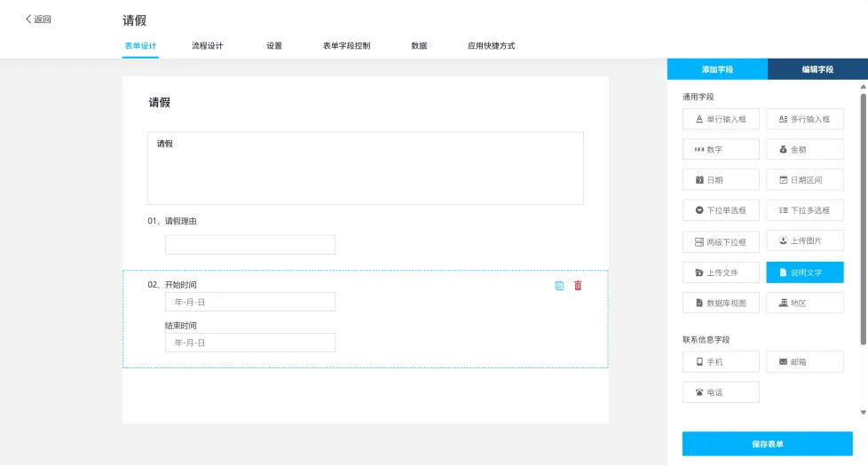Viewport: 868px width, 465px height.
Task: Click the 请假理由 text input box
Action: [250, 245]
